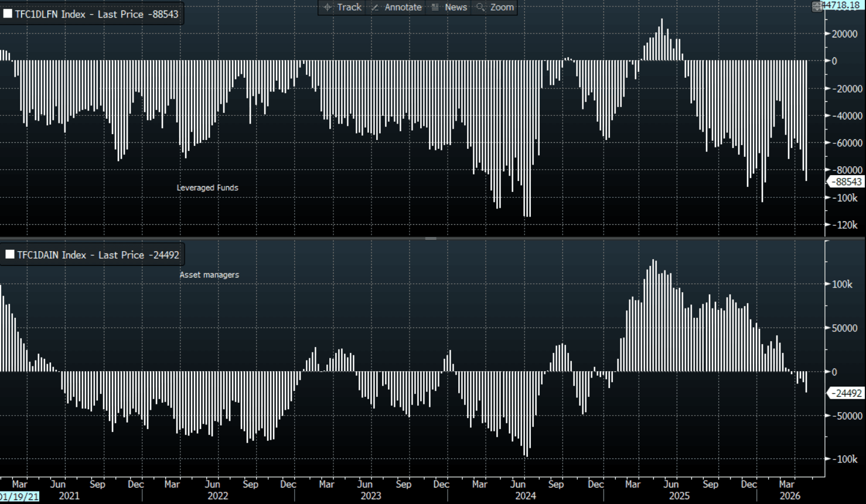
Task: Open the Annotate pencil tool
Action: [x=397, y=7]
